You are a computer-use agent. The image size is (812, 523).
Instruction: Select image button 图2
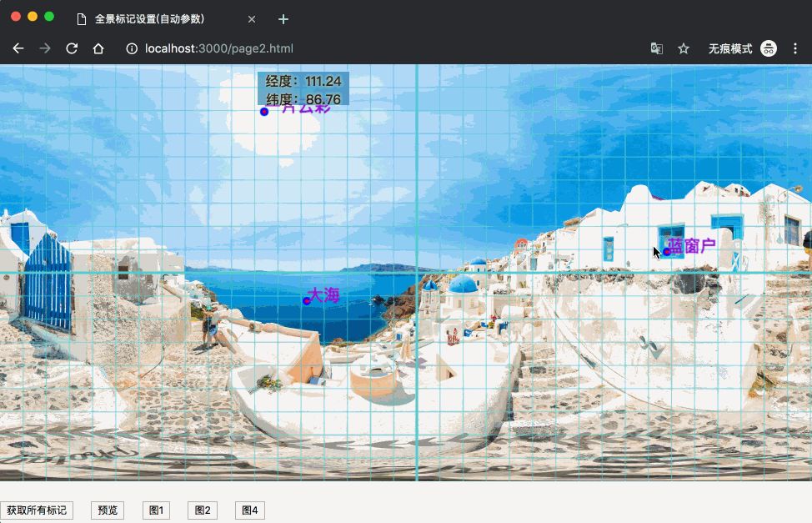(202, 510)
